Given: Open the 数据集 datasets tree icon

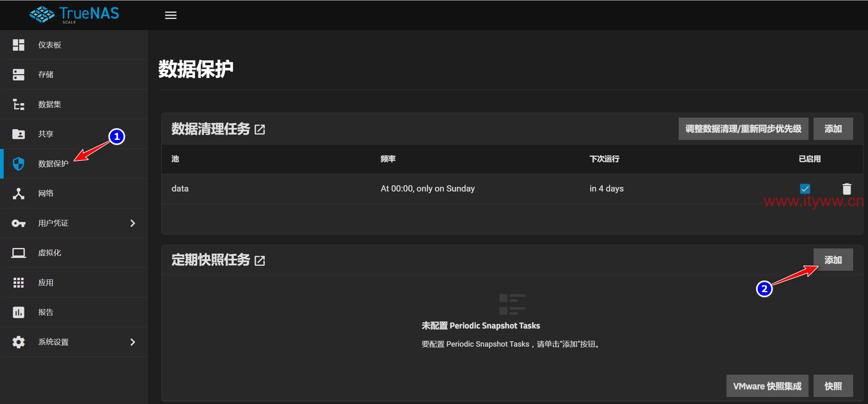Looking at the screenshot, I should (x=19, y=104).
